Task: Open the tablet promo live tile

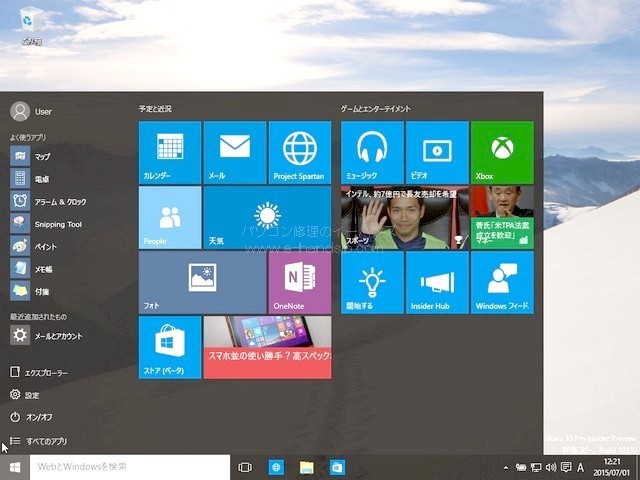Action: coord(267,347)
